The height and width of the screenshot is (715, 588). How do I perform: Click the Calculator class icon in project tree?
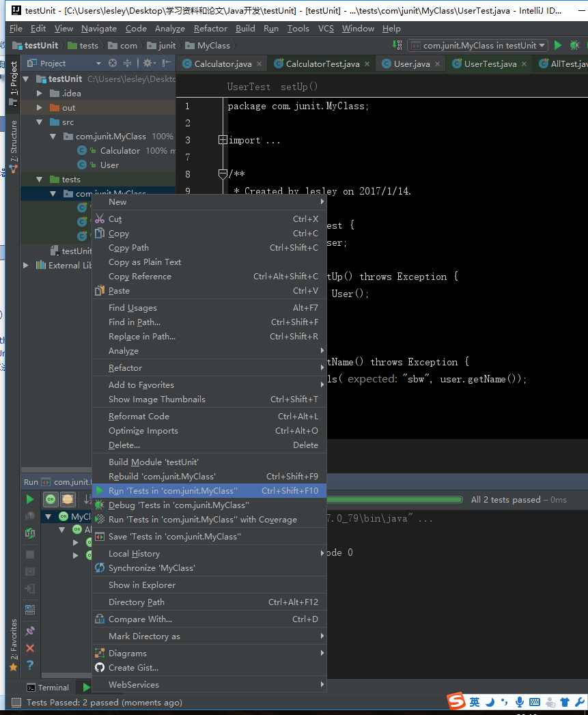[82, 150]
